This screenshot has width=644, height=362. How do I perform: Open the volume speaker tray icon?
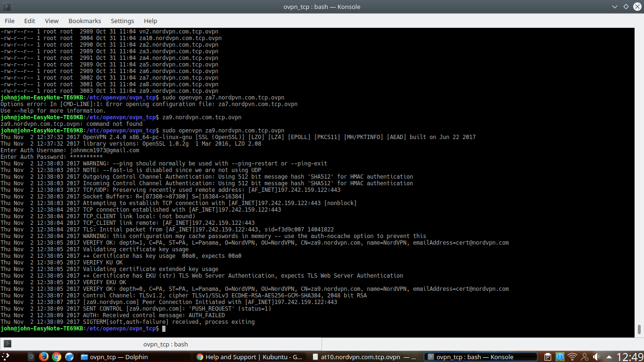point(596,357)
